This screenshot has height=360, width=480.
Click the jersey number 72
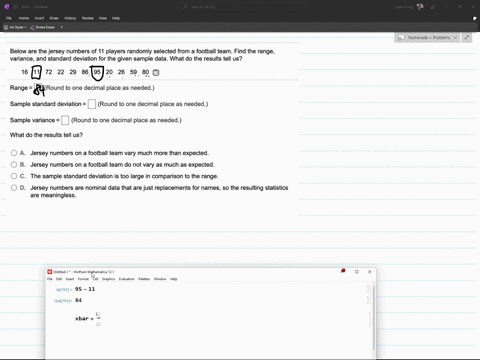pos(49,72)
